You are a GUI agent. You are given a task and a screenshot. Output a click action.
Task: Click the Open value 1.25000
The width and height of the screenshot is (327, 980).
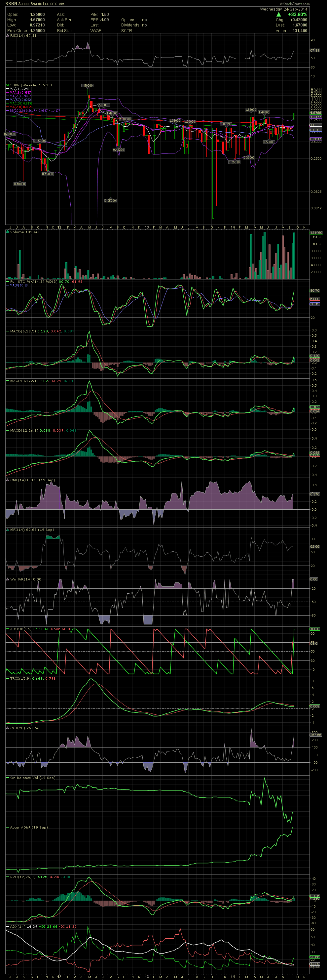37,15
